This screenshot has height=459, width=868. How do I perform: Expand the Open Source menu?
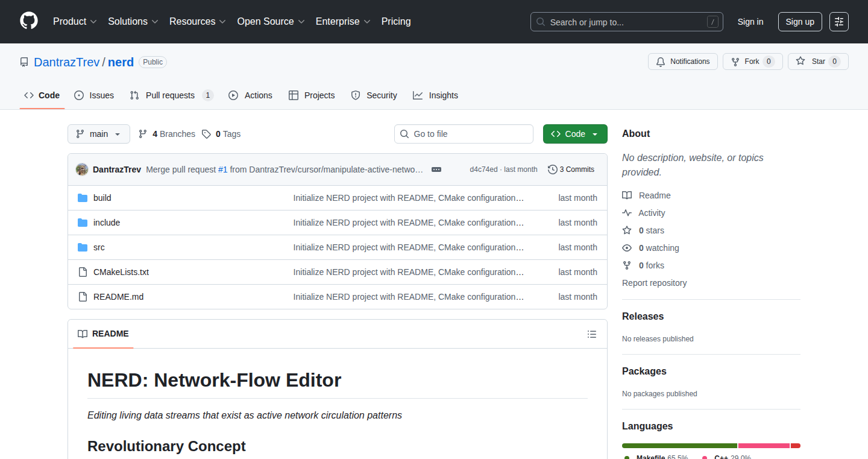pos(271,22)
